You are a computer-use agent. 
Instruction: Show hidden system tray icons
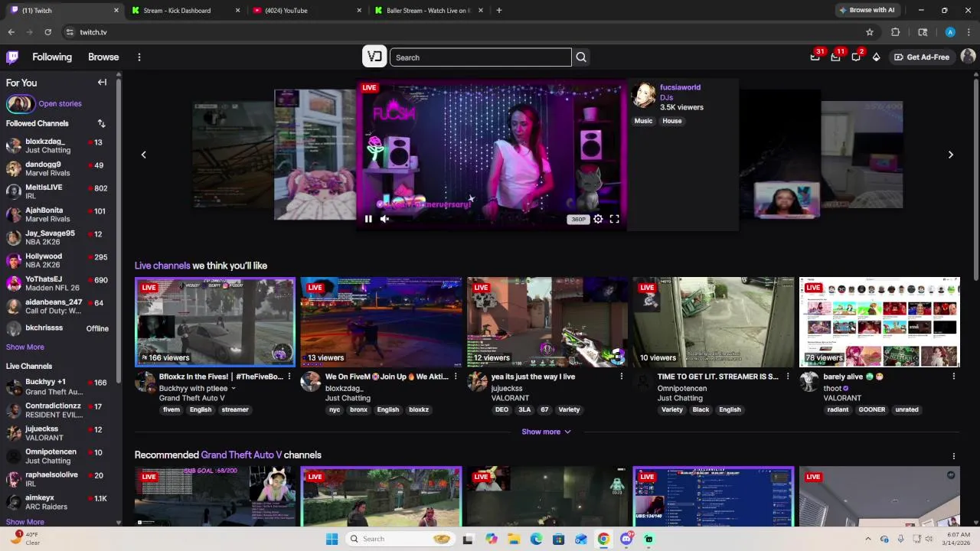click(x=867, y=539)
